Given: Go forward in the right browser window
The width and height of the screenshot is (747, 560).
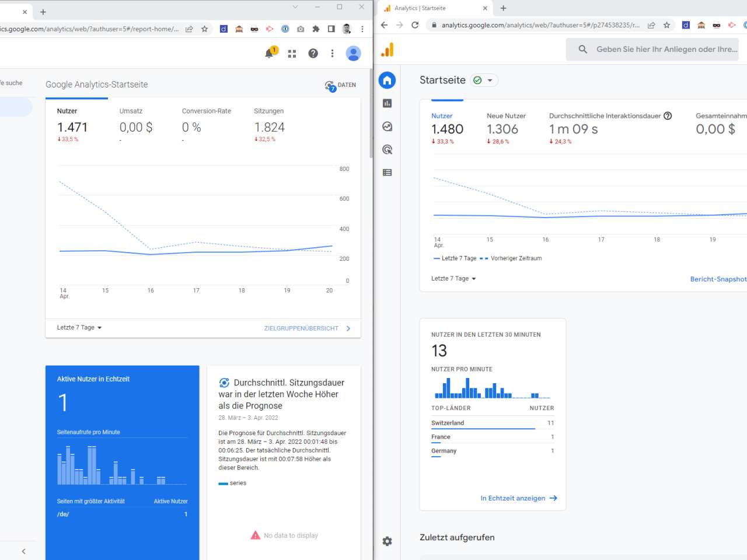Looking at the screenshot, I should click(x=400, y=25).
